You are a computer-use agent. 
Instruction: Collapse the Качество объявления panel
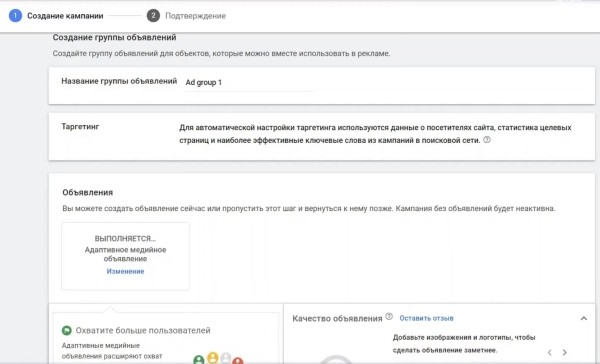[584, 318]
